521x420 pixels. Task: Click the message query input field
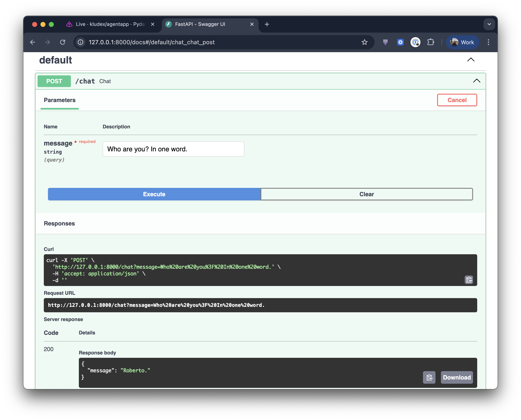point(173,149)
